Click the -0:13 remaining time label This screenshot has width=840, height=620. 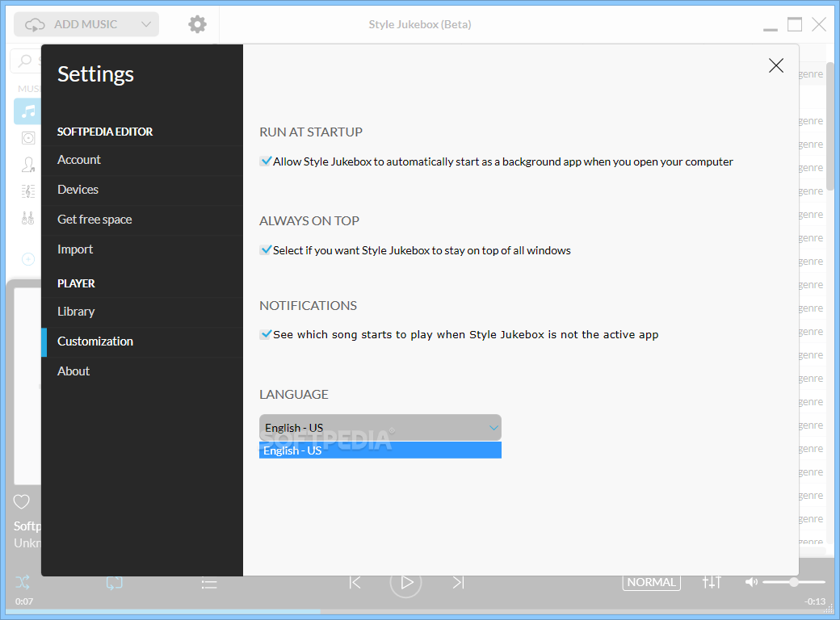(x=815, y=601)
